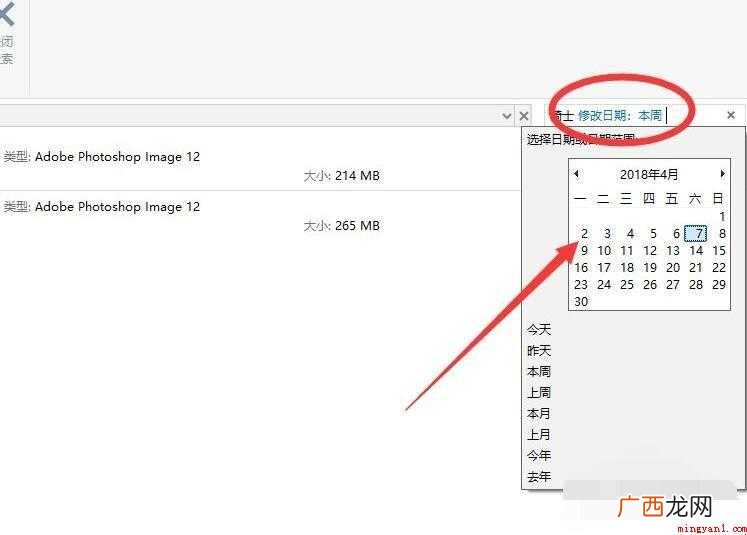Pick April 12 in calendar
Screen dimensions: 747x535
click(650, 251)
